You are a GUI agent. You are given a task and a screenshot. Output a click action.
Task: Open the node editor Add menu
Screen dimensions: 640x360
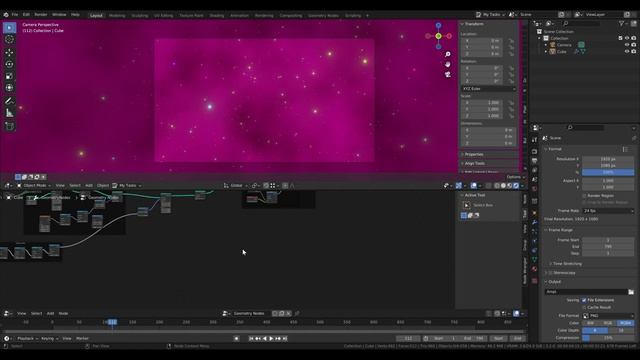pyautogui.click(x=50, y=313)
